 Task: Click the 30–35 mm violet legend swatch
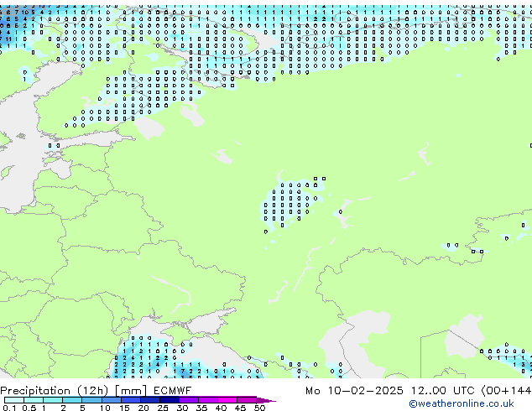189,400
